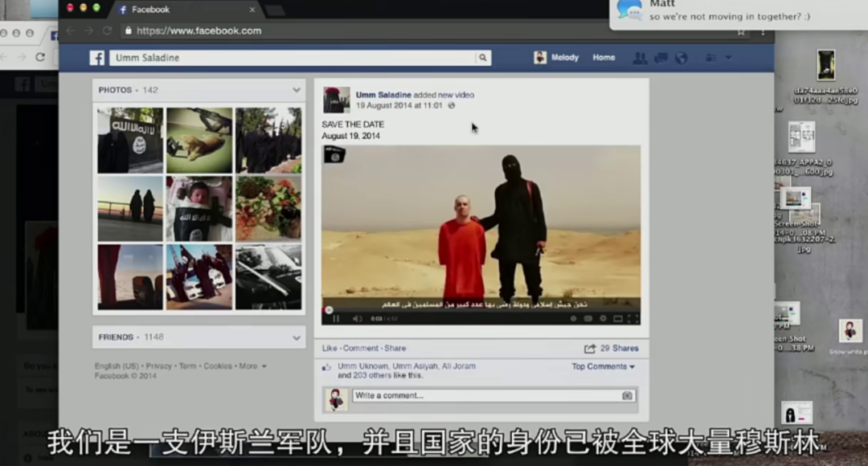Open the browser three-dot menu
Image resolution: width=868 pixels, height=466 pixels.
pyautogui.click(x=763, y=32)
